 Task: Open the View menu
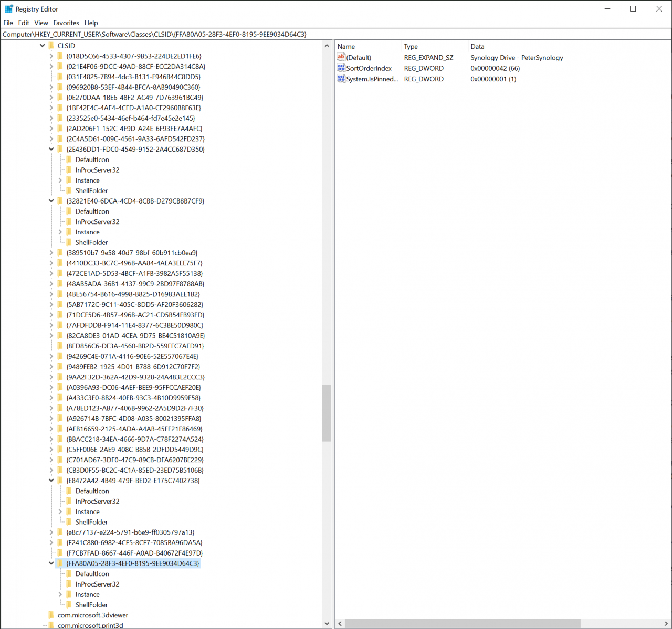point(41,23)
